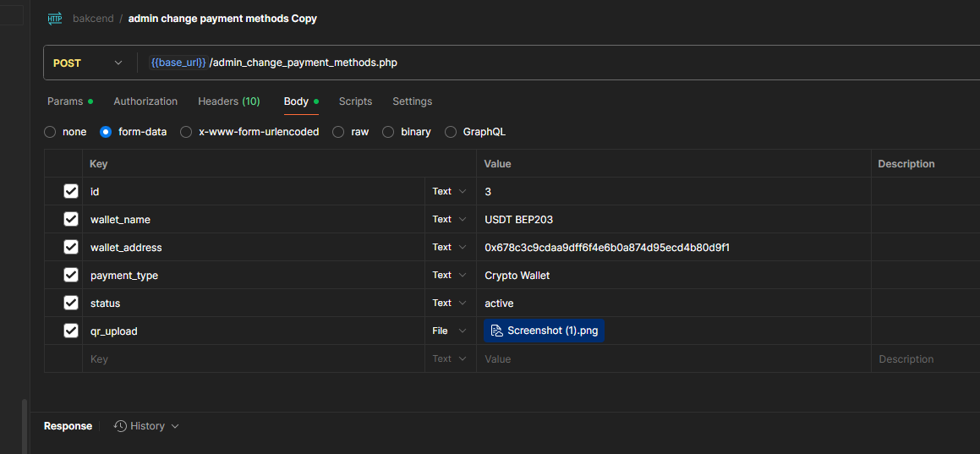Click the bakcend breadcrumb link

click(93, 19)
